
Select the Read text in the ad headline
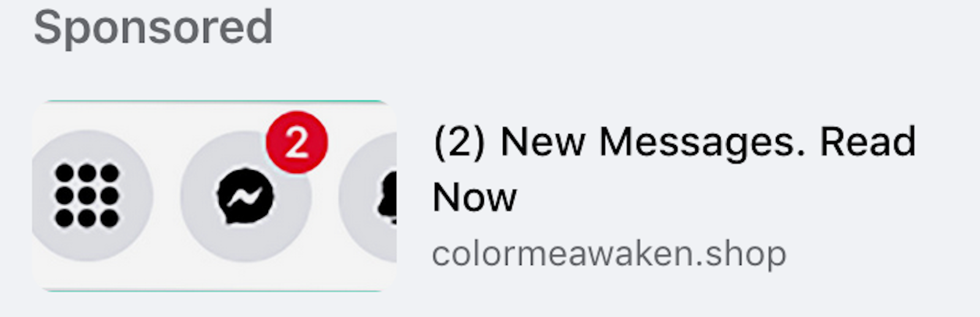(868, 142)
